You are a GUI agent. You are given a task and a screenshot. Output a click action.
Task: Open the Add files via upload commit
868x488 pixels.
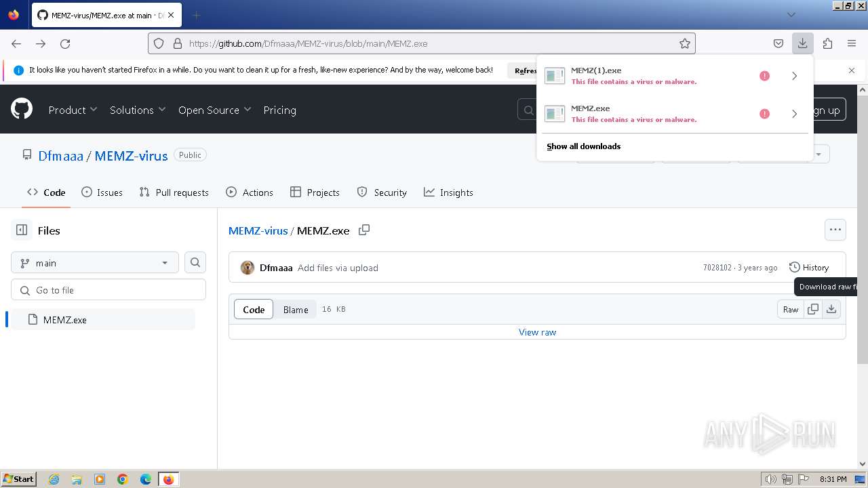pyautogui.click(x=338, y=268)
